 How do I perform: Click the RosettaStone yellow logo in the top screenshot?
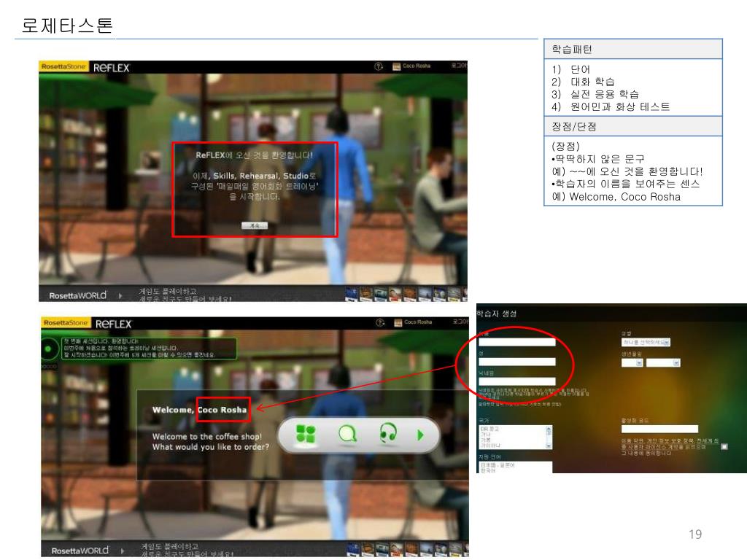tap(64, 66)
